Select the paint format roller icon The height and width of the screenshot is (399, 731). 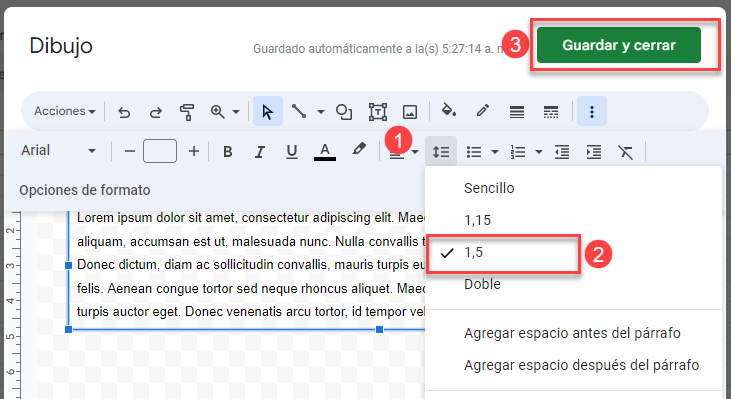[187, 112]
